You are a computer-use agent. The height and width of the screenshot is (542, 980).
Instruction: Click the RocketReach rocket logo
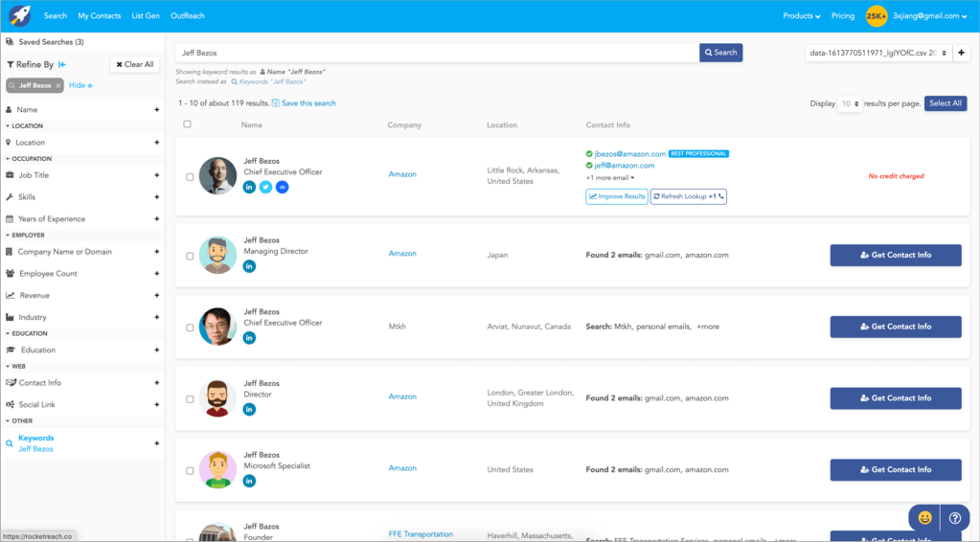coord(19,15)
